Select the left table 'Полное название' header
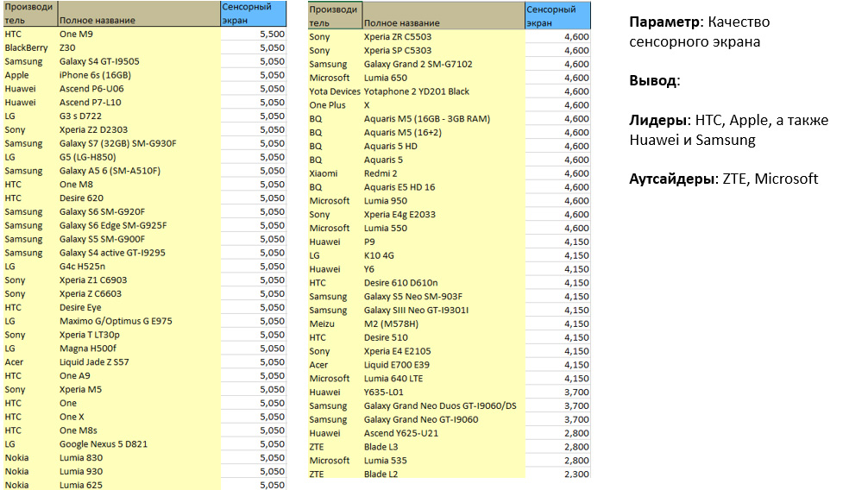Viewport: 868px width, 490px height. [139, 13]
